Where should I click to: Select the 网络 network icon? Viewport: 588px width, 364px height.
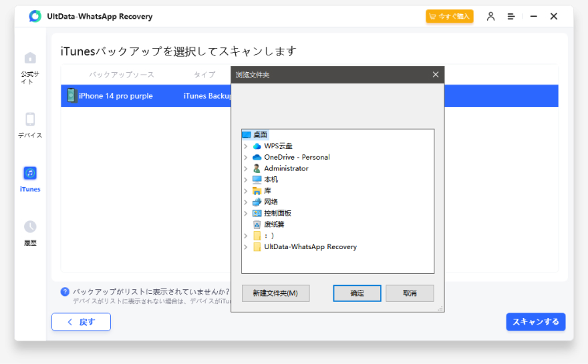click(257, 202)
